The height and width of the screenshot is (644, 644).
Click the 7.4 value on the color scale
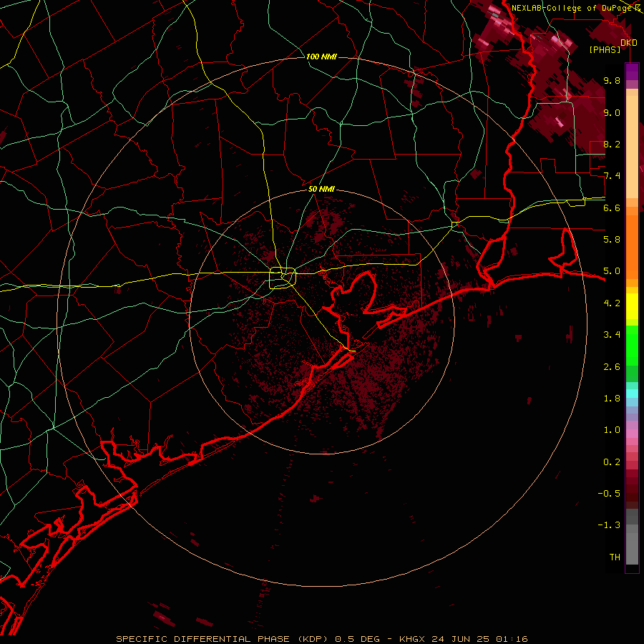click(x=612, y=176)
